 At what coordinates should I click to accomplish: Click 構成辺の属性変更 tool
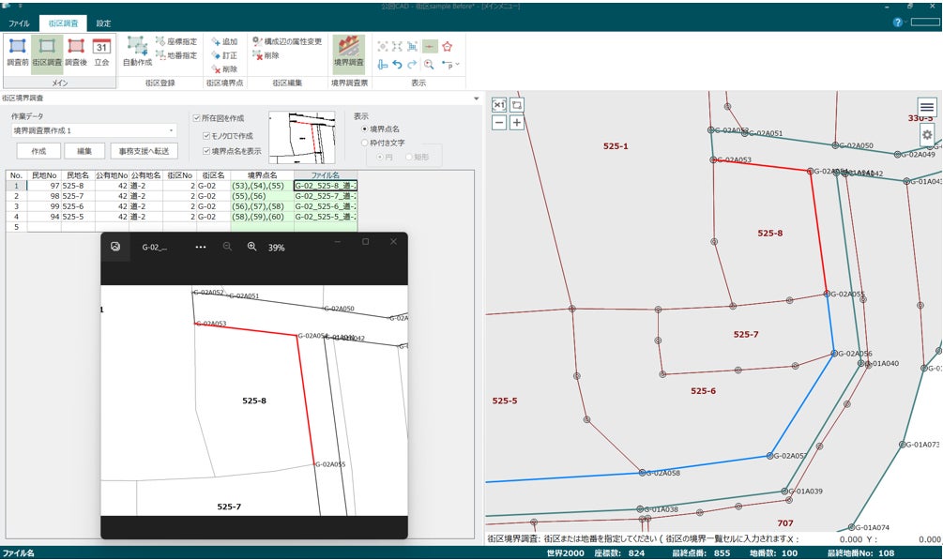click(287, 41)
